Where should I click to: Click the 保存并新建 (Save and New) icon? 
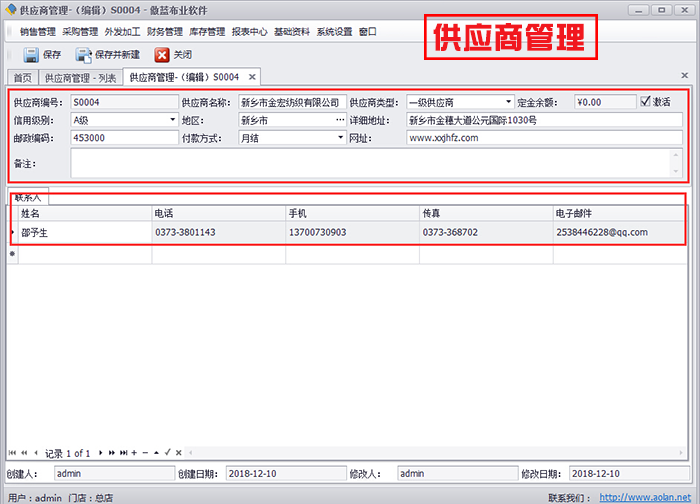85,54
